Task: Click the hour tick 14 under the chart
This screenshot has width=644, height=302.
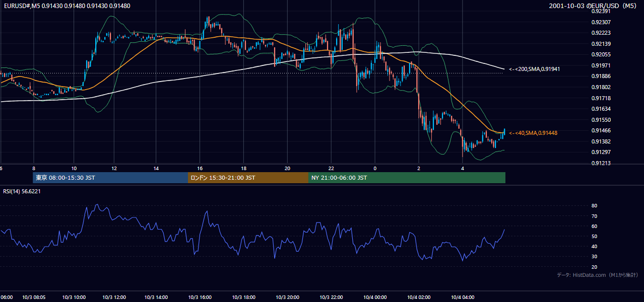Action: pyautogui.click(x=156, y=168)
